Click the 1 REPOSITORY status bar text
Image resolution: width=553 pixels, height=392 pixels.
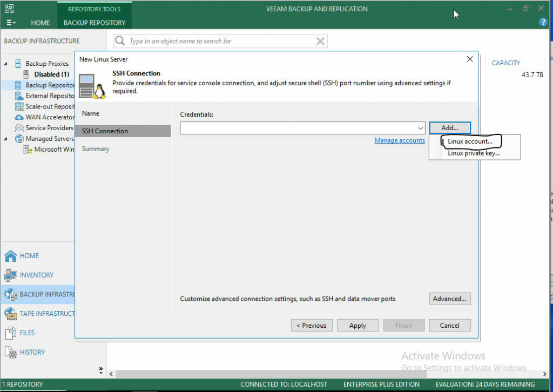click(23, 384)
